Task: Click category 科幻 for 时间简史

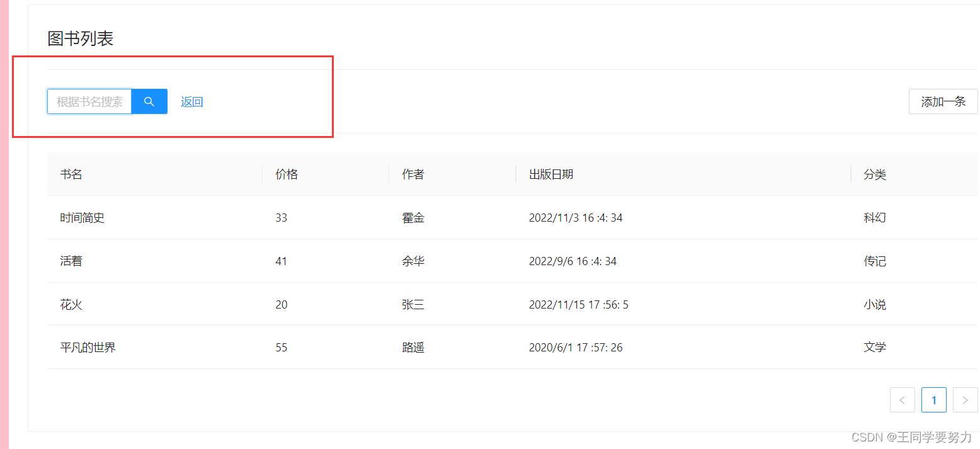Action: (875, 217)
